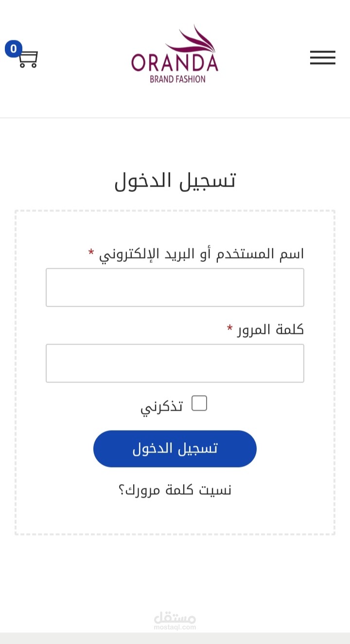350x644 pixels.
Task: Focus the username or email input field
Action: click(x=175, y=287)
